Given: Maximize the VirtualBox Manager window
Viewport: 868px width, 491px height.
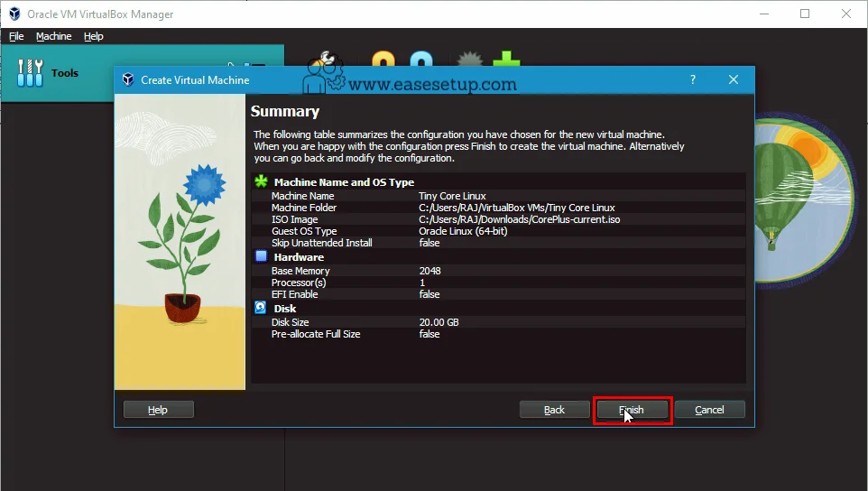Looking at the screenshot, I should 805,14.
